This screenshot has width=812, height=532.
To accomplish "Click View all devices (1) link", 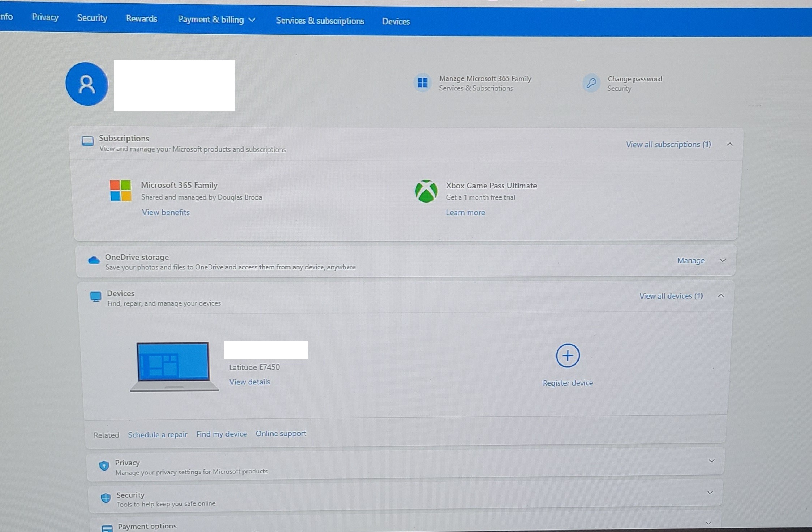I will (671, 296).
